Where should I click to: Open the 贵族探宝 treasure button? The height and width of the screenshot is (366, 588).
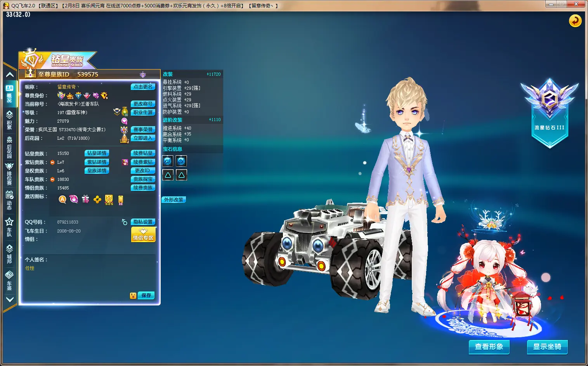(x=143, y=179)
